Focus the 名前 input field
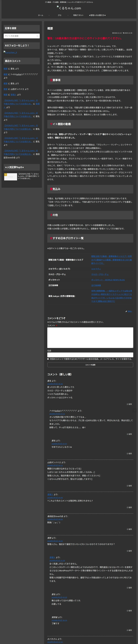 click(90, 355)
